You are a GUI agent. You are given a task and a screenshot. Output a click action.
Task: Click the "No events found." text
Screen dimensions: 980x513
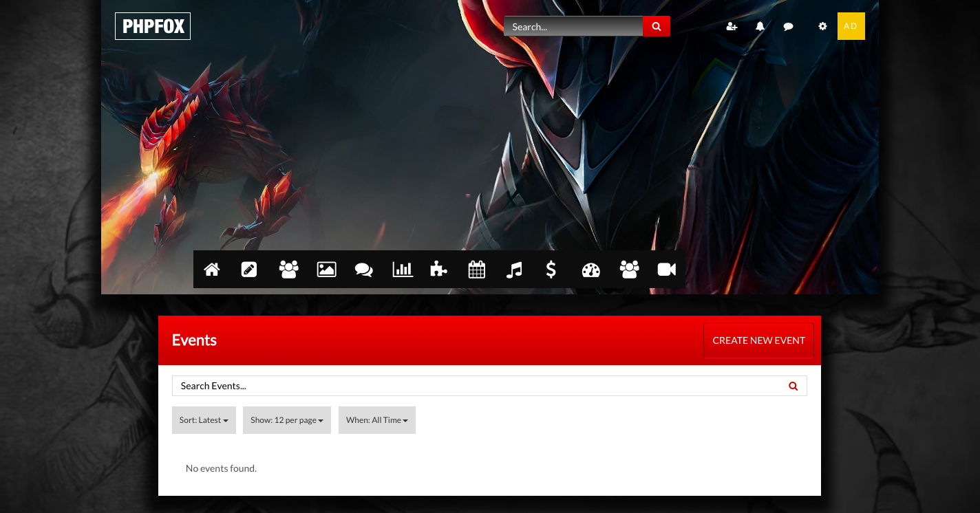point(221,468)
